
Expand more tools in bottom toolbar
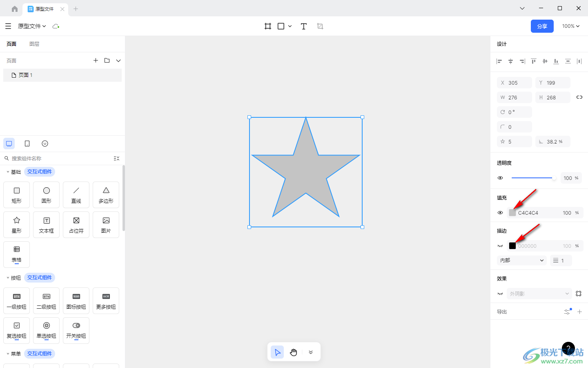click(311, 352)
